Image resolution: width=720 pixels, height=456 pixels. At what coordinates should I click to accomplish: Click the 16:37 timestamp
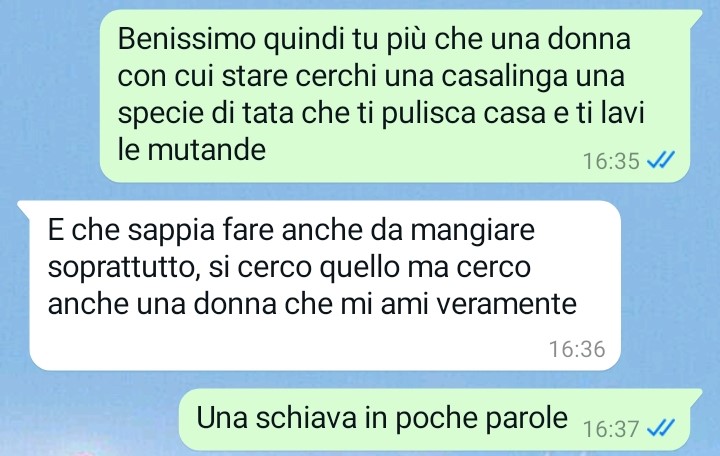pyautogui.click(x=611, y=429)
